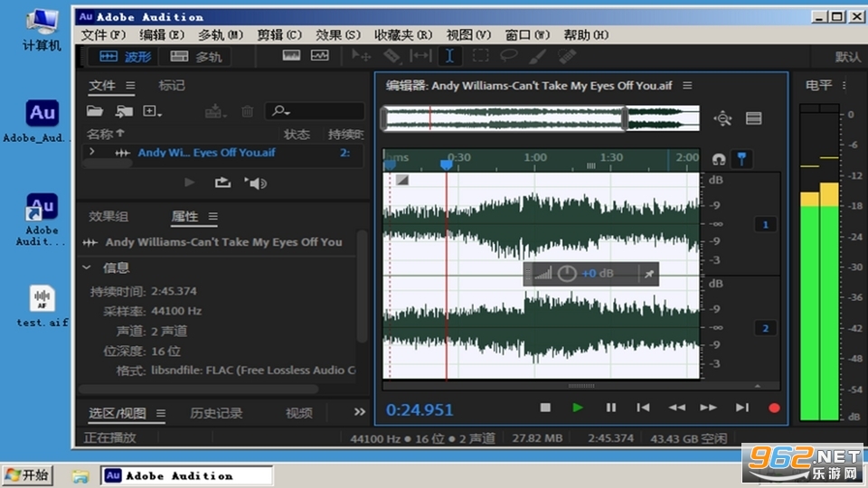Screen dimensions: 868x488
Task: Select the Razor tool
Action: [392, 56]
